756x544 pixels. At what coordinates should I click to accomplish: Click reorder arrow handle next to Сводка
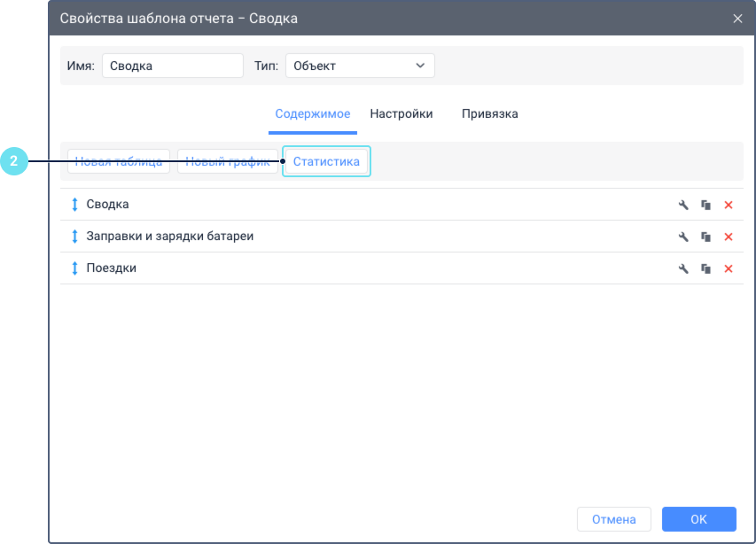pos(74,205)
